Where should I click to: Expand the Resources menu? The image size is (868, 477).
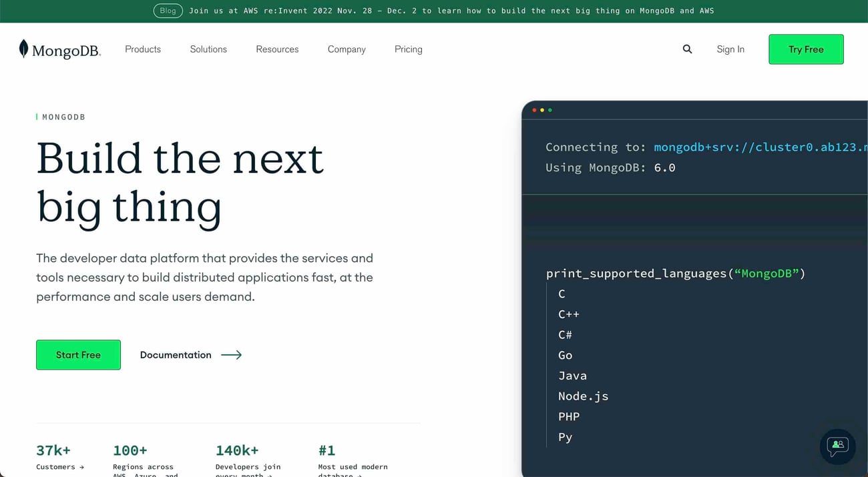click(277, 49)
